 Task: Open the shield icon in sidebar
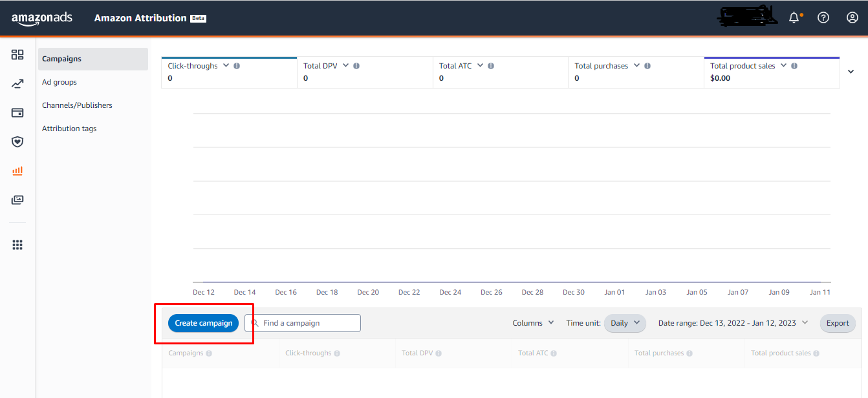coord(17,141)
